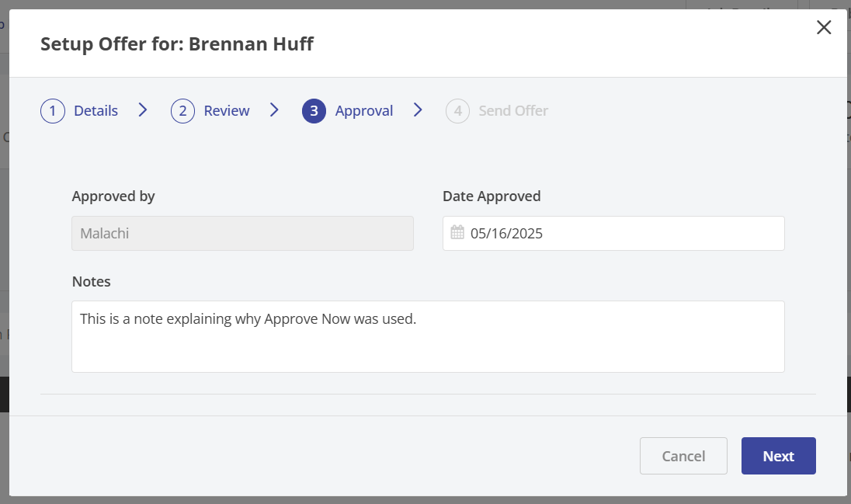Viewport: 851px width, 504px height.
Task: Click the step 1 circle icon
Action: pyautogui.click(x=52, y=111)
